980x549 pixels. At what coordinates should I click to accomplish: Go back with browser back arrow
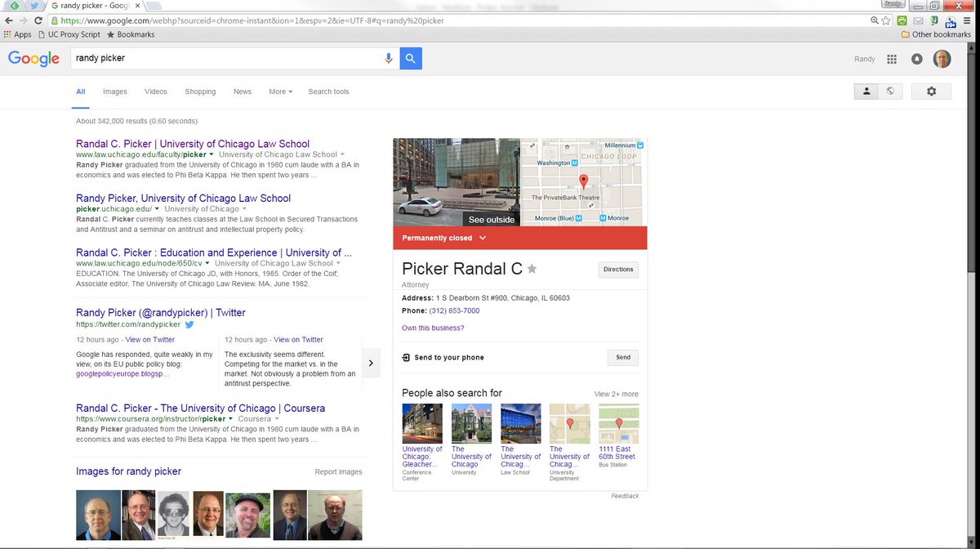click(x=9, y=20)
